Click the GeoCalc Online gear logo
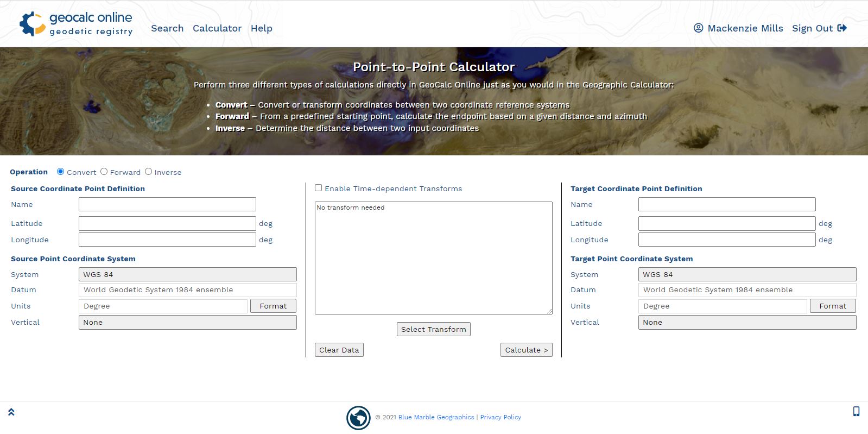The width and height of the screenshot is (868, 434). click(33, 24)
